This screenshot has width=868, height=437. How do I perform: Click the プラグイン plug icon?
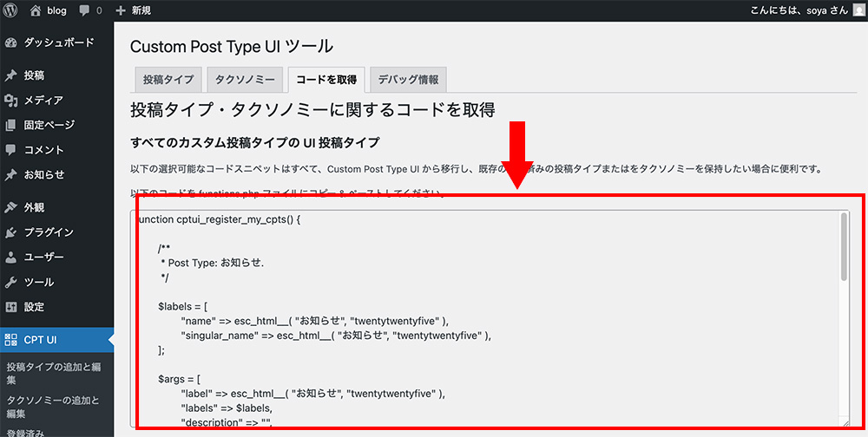click(x=10, y=232)
